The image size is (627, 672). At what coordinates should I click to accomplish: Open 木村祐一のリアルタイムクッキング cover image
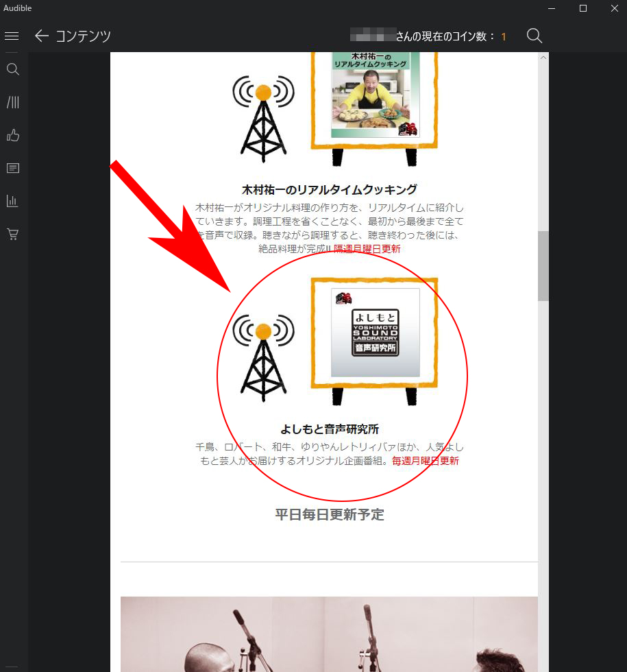point(376,95)
